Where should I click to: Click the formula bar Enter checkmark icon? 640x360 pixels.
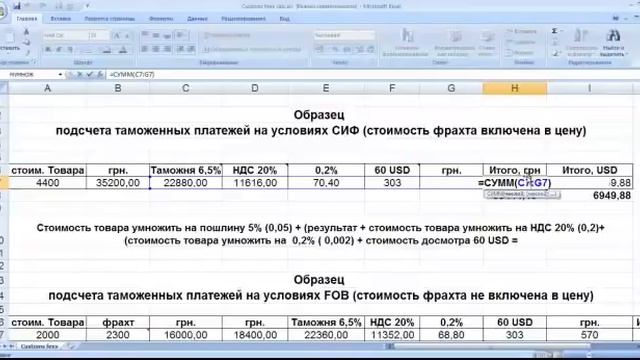(90, 74)
